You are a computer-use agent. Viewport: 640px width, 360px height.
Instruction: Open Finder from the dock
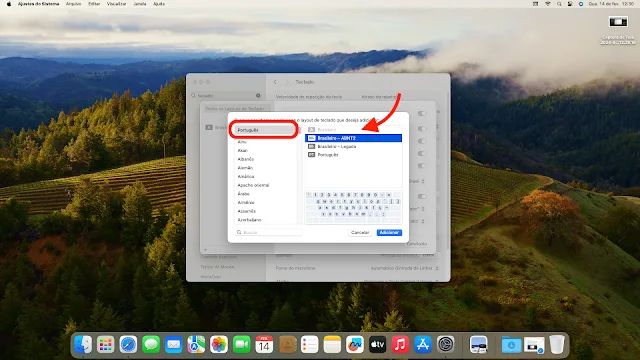(x=83, y=344)
